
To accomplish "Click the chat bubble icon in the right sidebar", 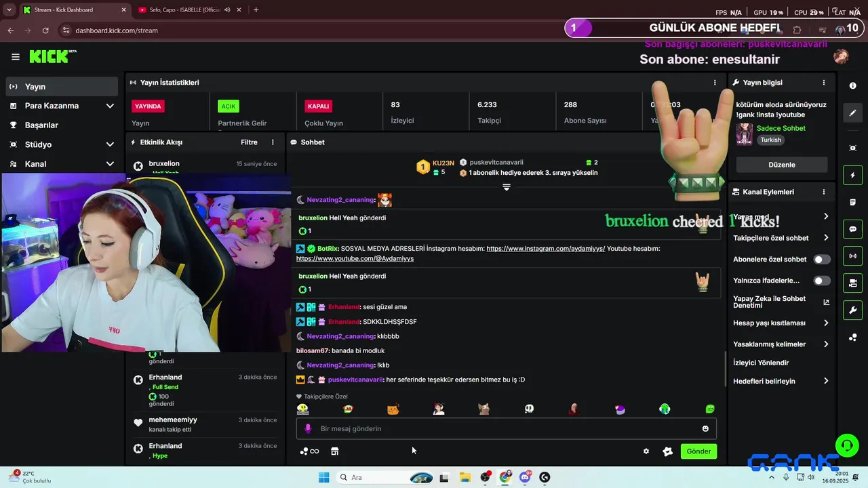I will [853, 229].
